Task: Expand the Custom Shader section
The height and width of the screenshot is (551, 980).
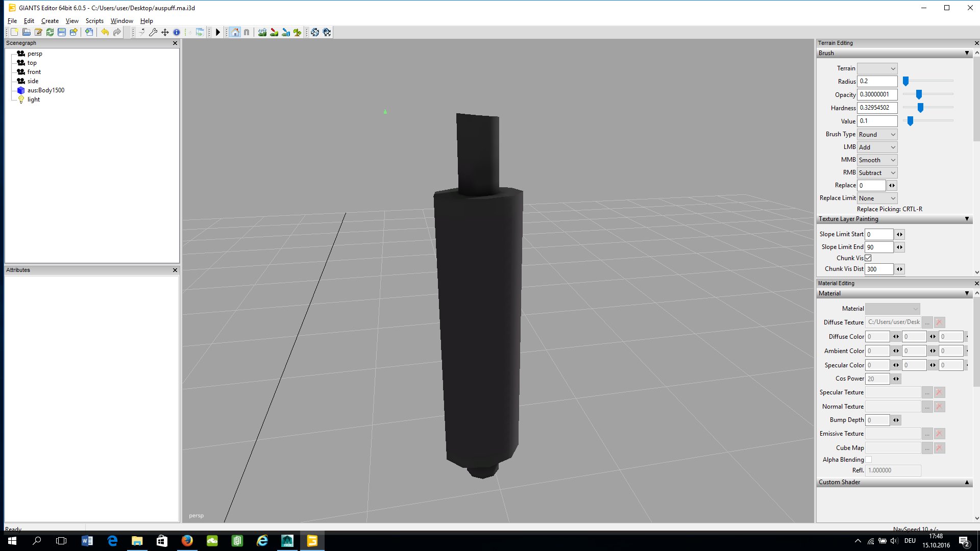Action: pyautogui.click(x=966, y=482)
